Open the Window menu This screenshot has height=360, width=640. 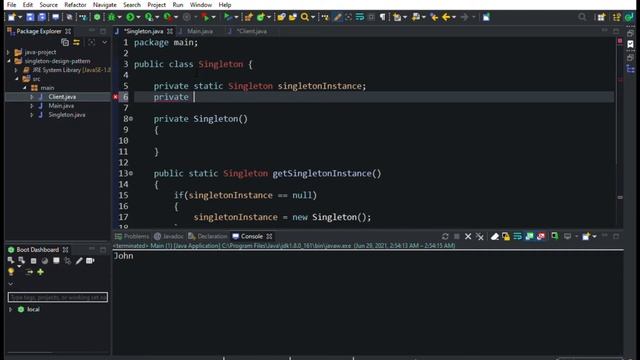pos(201,5)
